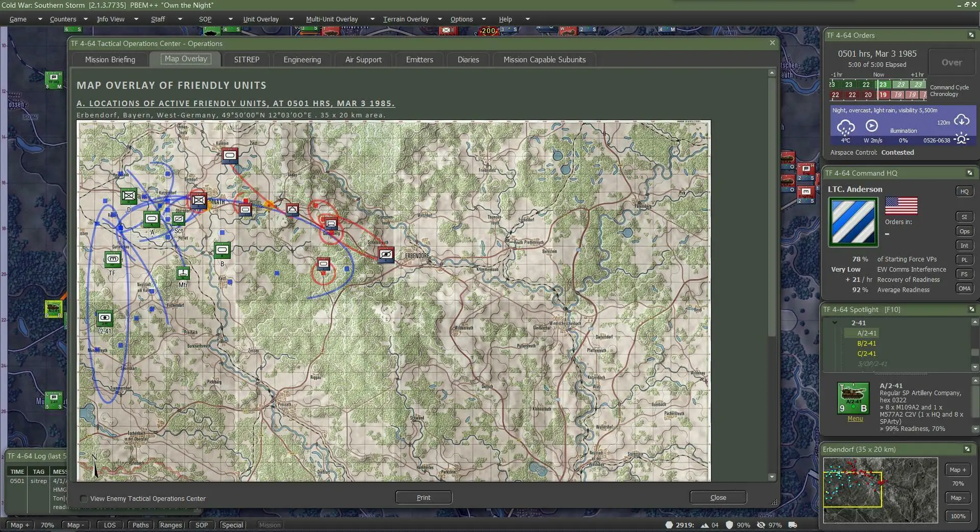
Task: Collapse the 2-41 tree node in Spotlight
Action: click(x=835, y=323)
